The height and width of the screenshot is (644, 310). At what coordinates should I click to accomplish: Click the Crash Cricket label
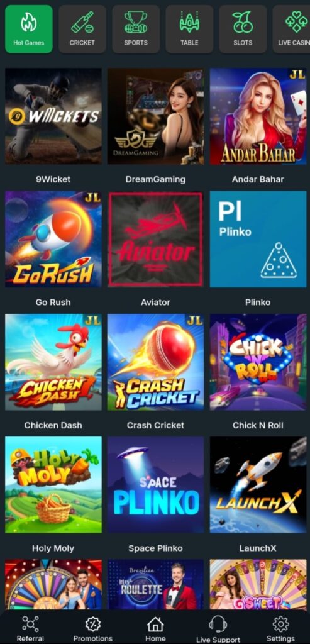tap(155, 425)
